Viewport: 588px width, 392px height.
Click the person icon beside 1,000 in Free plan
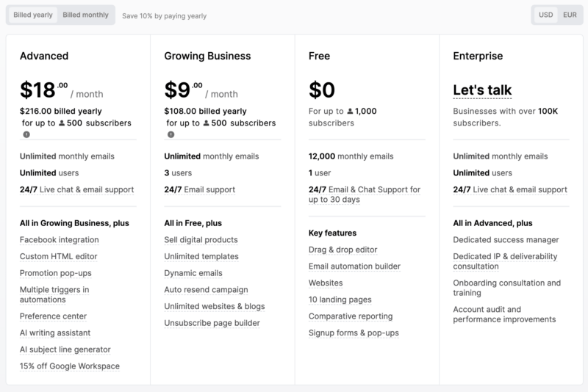351,111
